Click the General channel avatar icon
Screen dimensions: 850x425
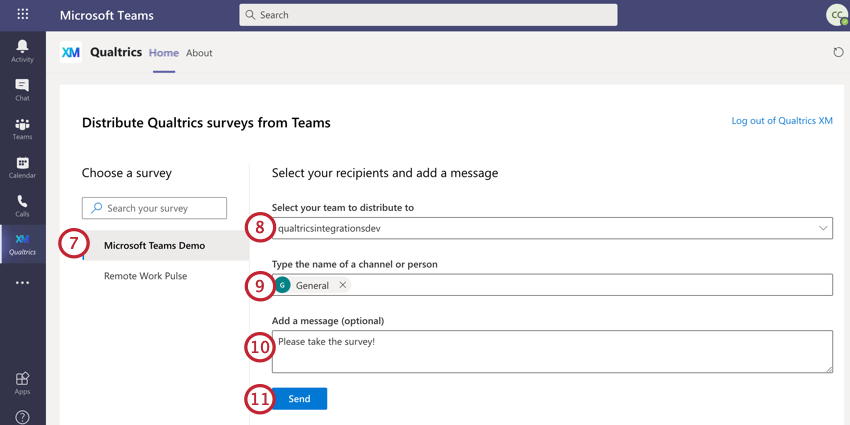282,285
